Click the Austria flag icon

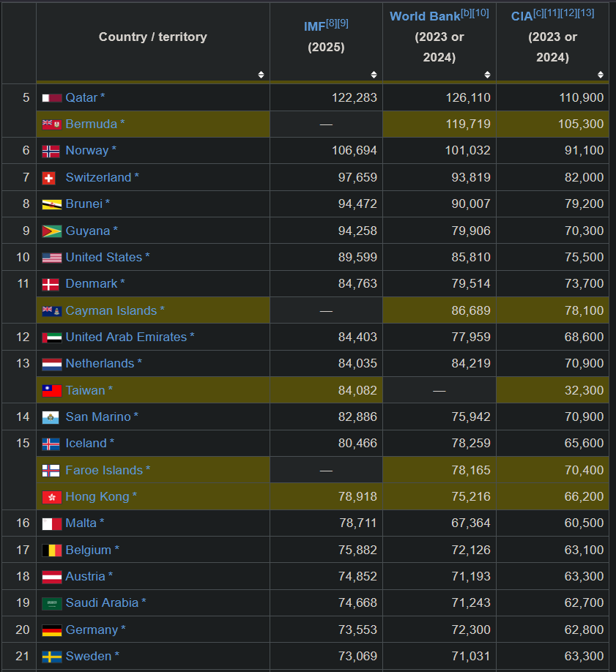[x=52, y=578]
